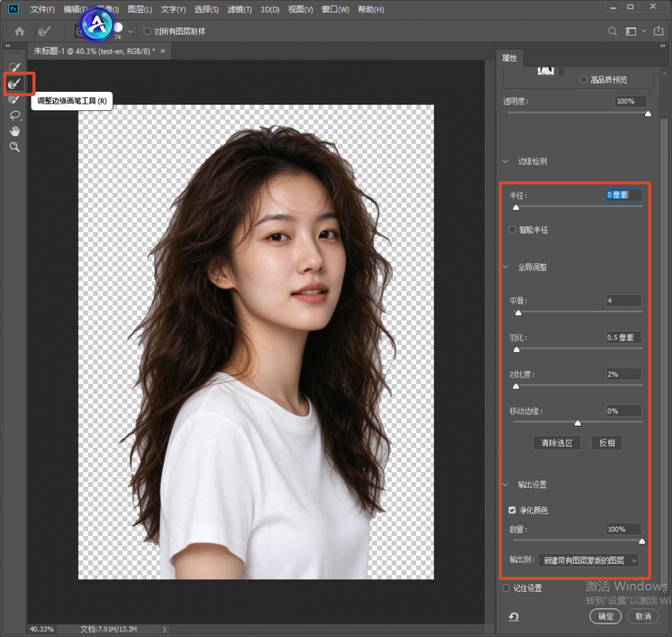Click the reset workspace arrow icon
The image size is (672, 637).
[513, 617]
